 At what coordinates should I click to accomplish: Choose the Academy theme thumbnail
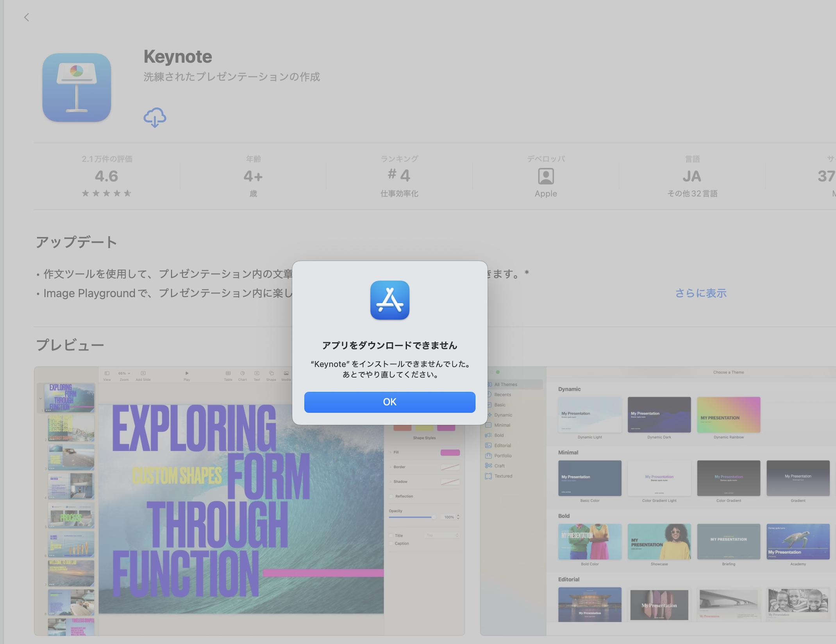[x=798, y=542]
